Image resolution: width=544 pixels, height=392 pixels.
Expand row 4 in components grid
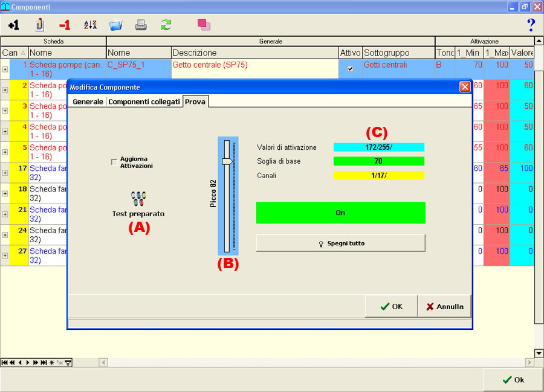point(5,131)
